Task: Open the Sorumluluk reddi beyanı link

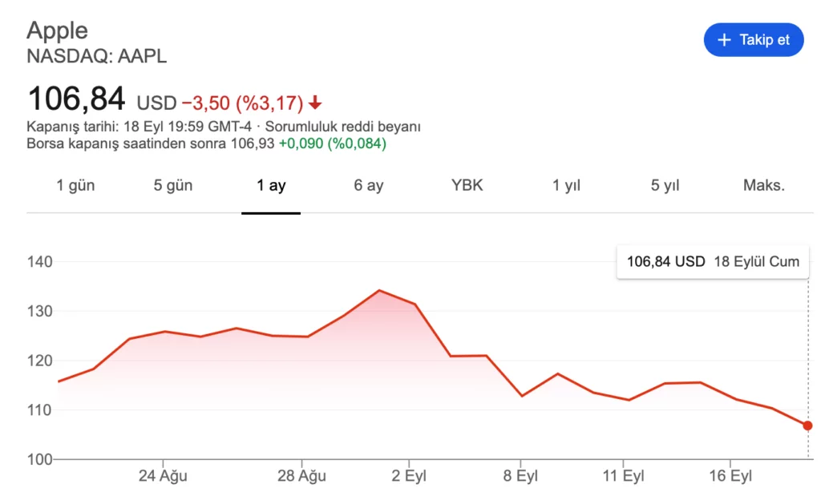Action: [x=342, y=127]
